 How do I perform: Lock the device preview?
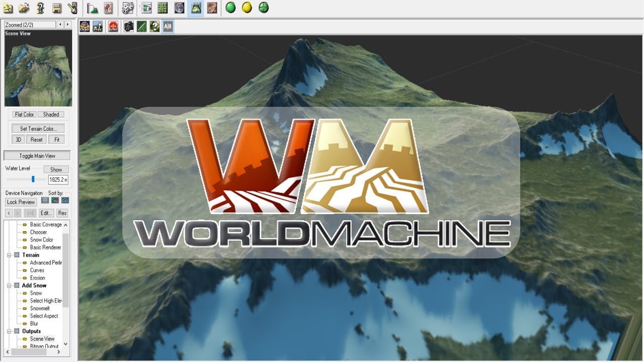[21, 202]
